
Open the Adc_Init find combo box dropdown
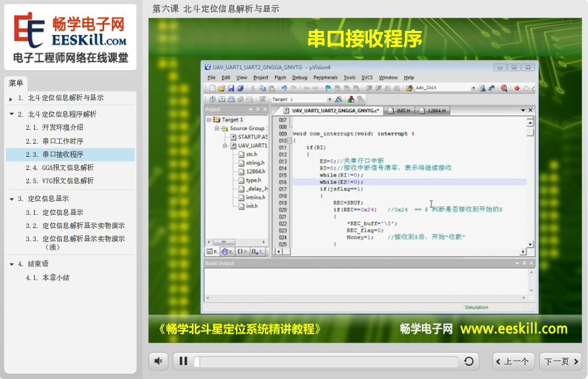(473, 88)
